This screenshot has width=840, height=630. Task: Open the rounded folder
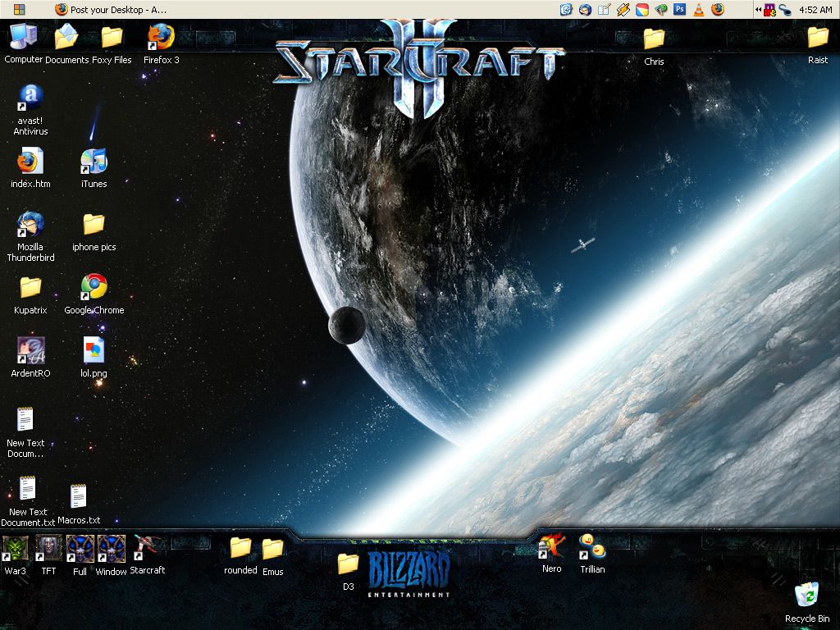240,555
